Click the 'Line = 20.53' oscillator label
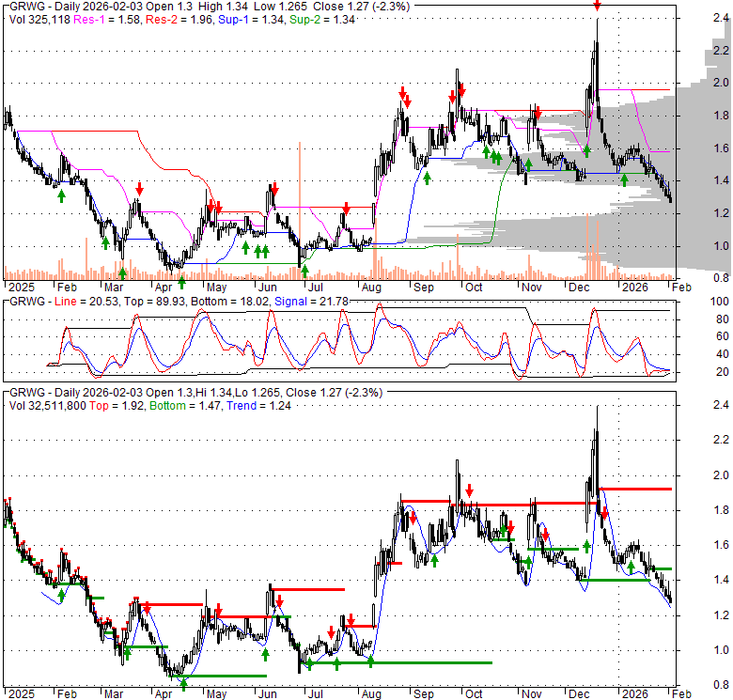This screenshot has height=700, width=733. [x=86, y=302]
